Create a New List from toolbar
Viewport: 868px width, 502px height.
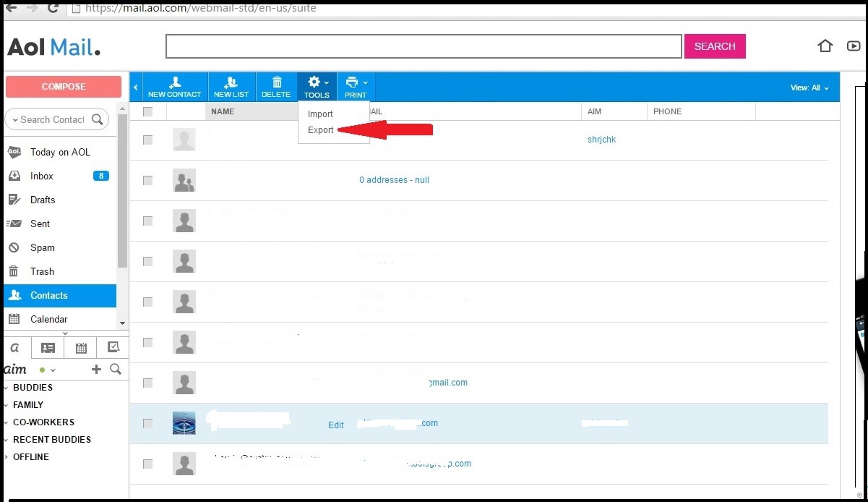click(231, 87)
